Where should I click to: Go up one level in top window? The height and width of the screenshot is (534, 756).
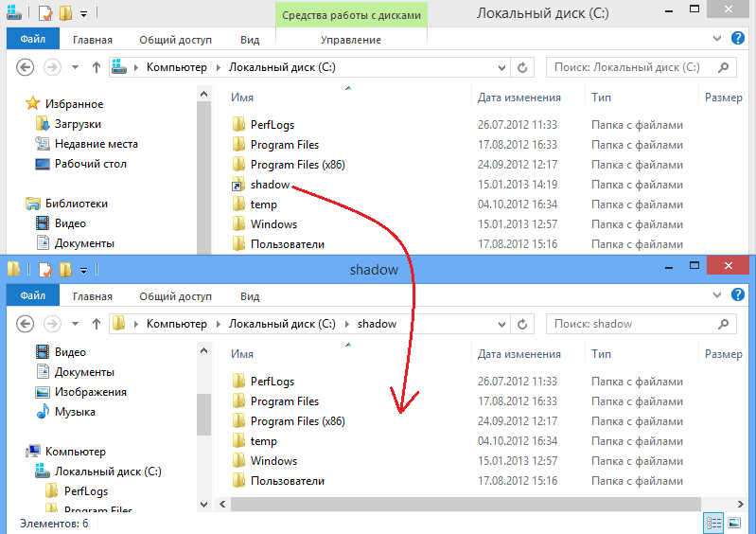click(x=97, y=67)
